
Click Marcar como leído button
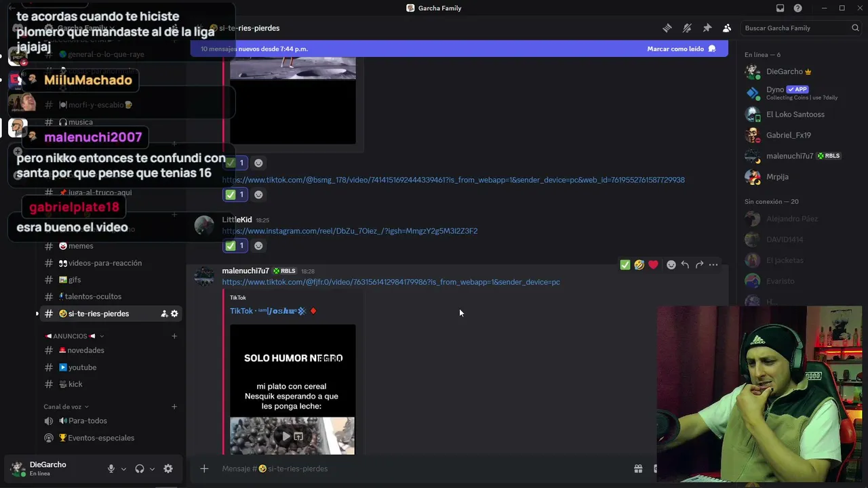pyautogui.click(x=682, y=49)
